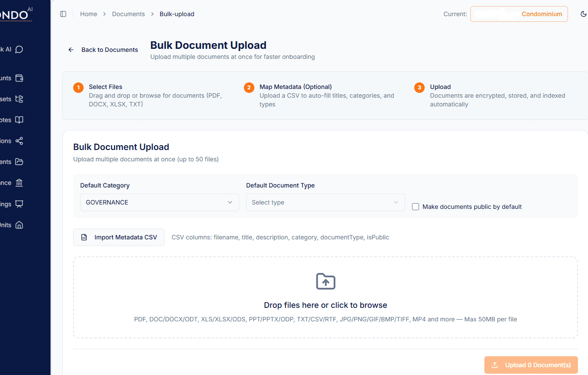Go to Documents breadcrumb
The width and height of the screenshot is (588, 375).
point(128,14)
